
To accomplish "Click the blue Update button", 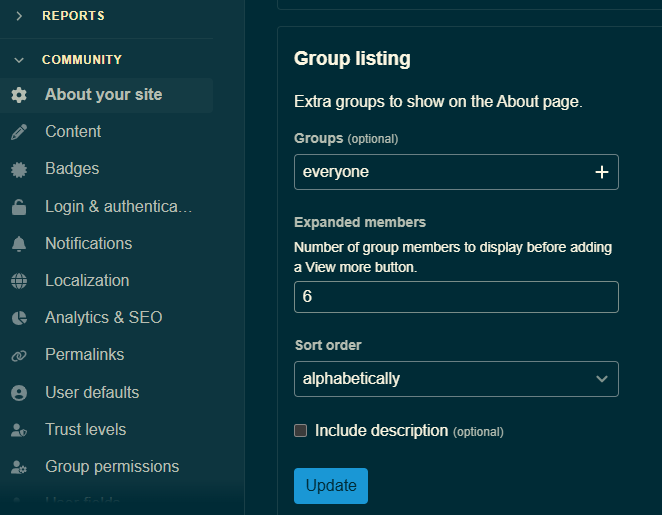I will [331, 486].
